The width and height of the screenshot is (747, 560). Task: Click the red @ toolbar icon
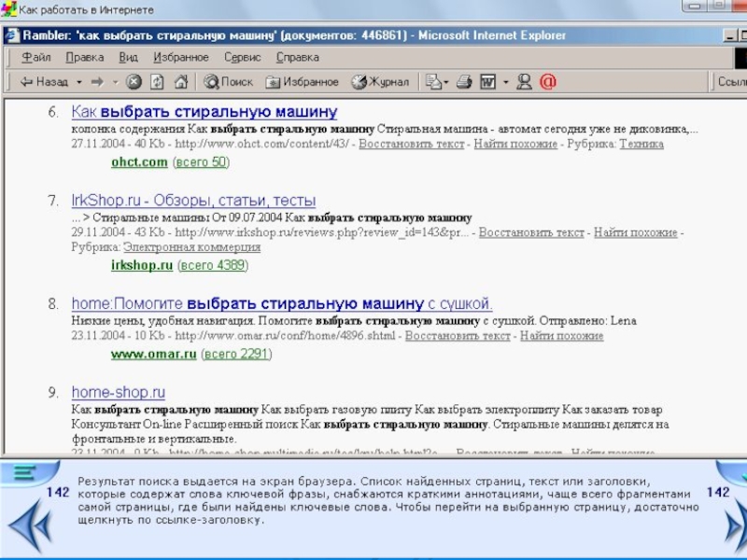click(548, 82)
